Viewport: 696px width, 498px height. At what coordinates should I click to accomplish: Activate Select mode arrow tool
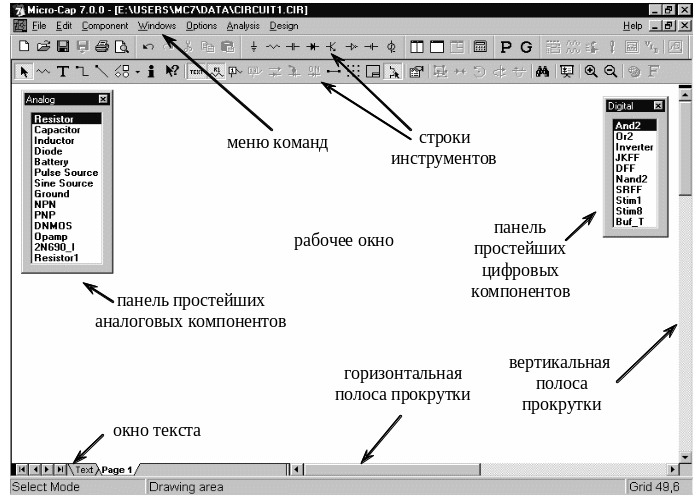[24, 71]
